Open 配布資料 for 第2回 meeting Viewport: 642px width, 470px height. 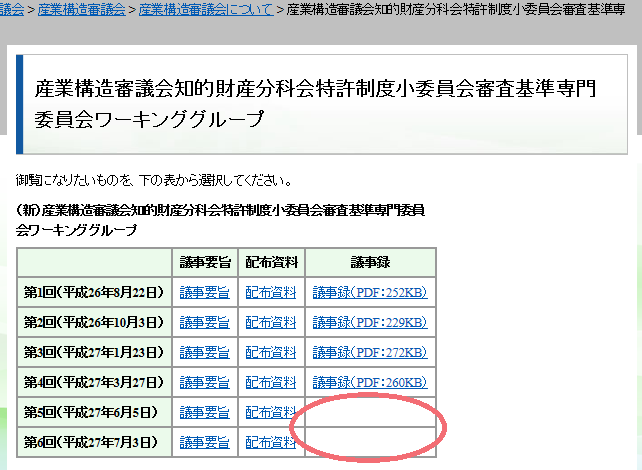pos(271,323)
